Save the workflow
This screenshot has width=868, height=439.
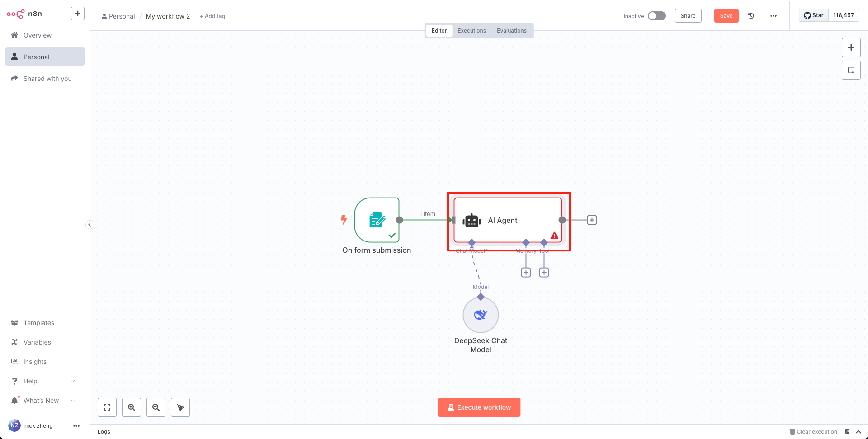(726, 16)
